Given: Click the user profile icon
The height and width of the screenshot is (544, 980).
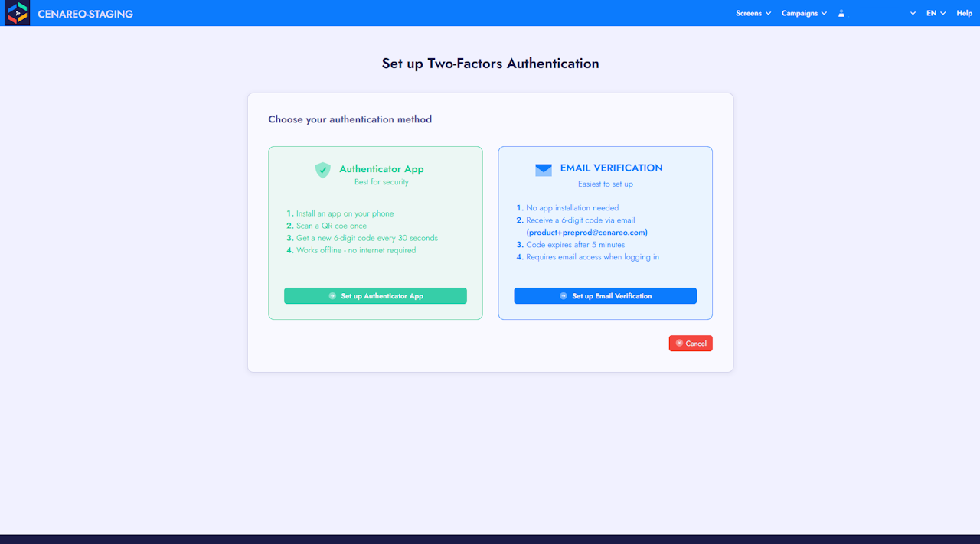Looking at the screenshot, I should [841, 13].
